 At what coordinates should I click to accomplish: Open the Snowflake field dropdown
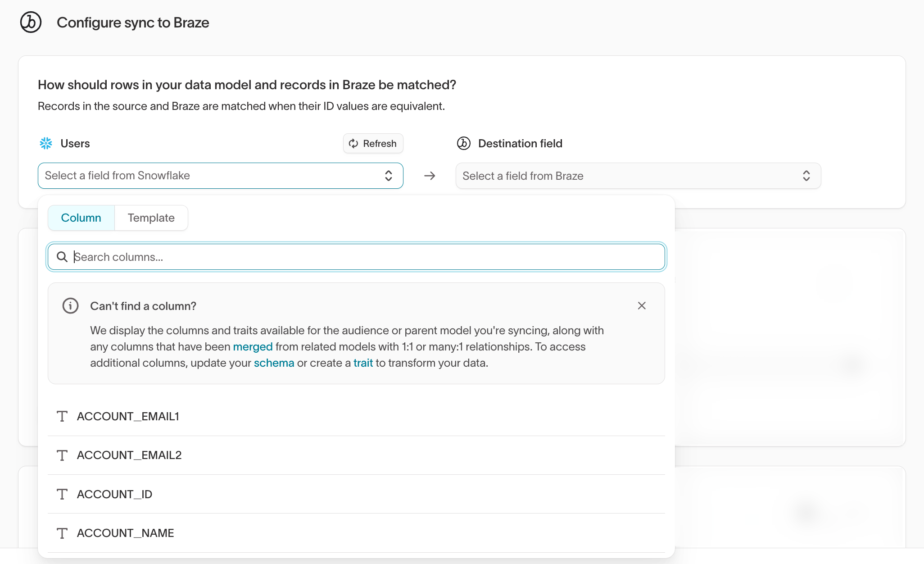(220, 176)
